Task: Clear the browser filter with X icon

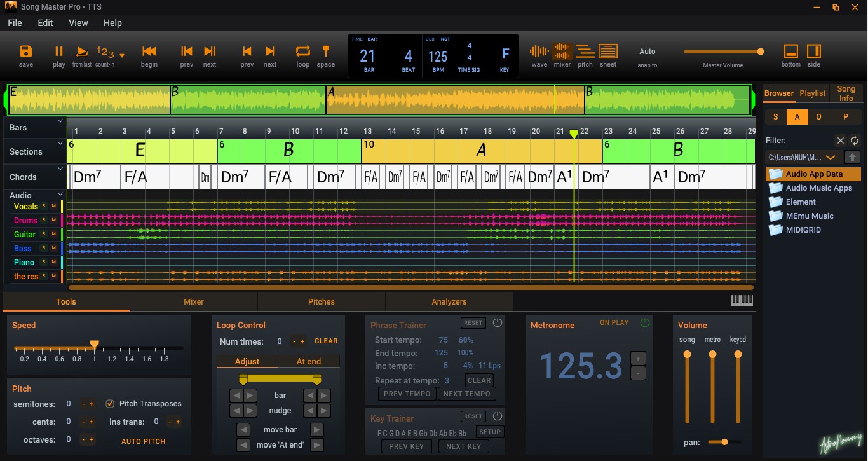Action: [841, 141]
